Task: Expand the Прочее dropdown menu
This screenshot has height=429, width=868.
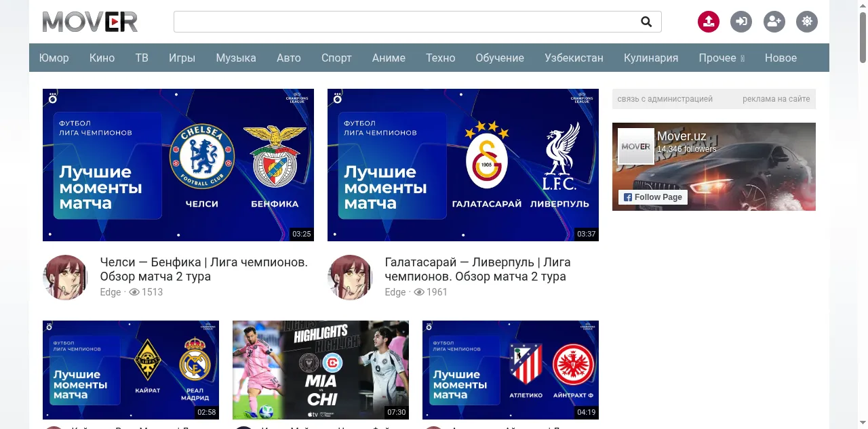Action: tap(722, 58)
